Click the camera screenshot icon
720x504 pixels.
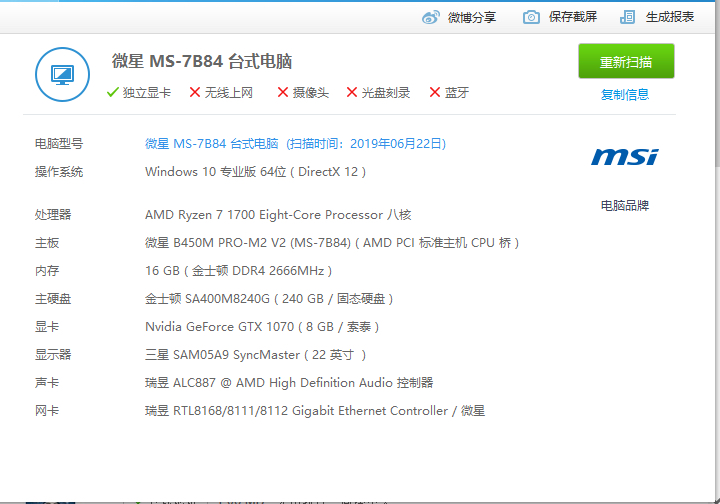click(x=531, y=17)
